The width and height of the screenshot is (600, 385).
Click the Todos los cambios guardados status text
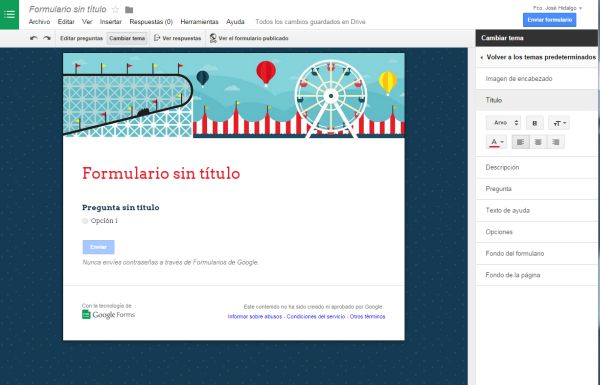tap(310, 22)
